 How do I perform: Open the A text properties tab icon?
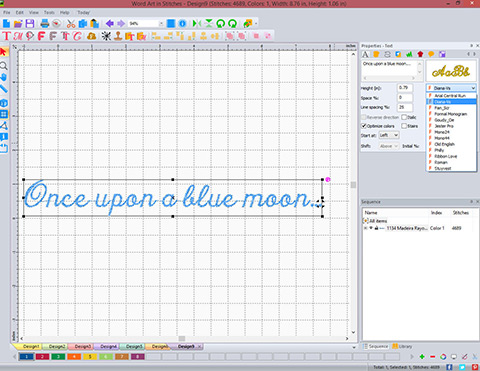tap(366, 54)
